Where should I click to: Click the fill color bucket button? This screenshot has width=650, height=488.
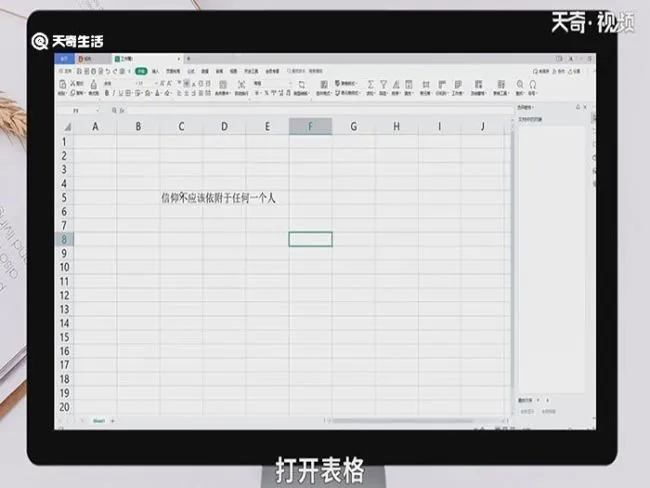pos(147,93)
